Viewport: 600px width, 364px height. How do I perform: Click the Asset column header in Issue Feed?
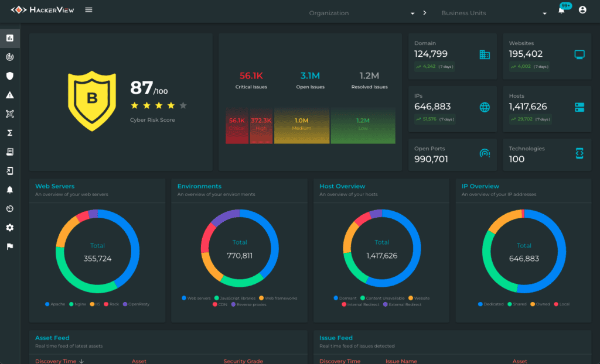(520, 361)
